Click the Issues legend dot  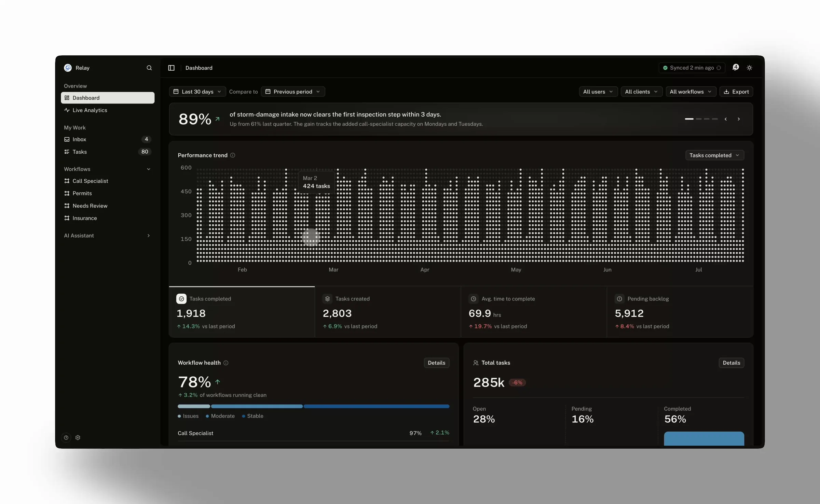point(179,416)
